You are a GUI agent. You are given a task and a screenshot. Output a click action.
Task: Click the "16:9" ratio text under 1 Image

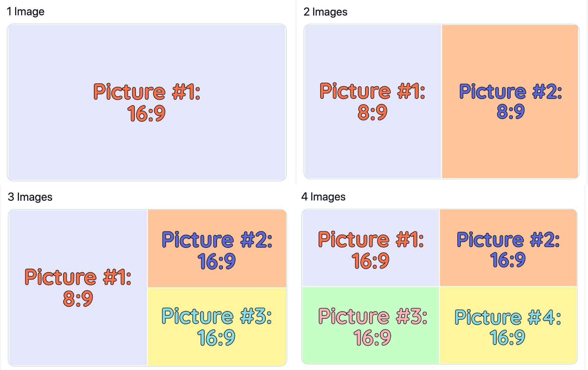(x=146, y=114)
